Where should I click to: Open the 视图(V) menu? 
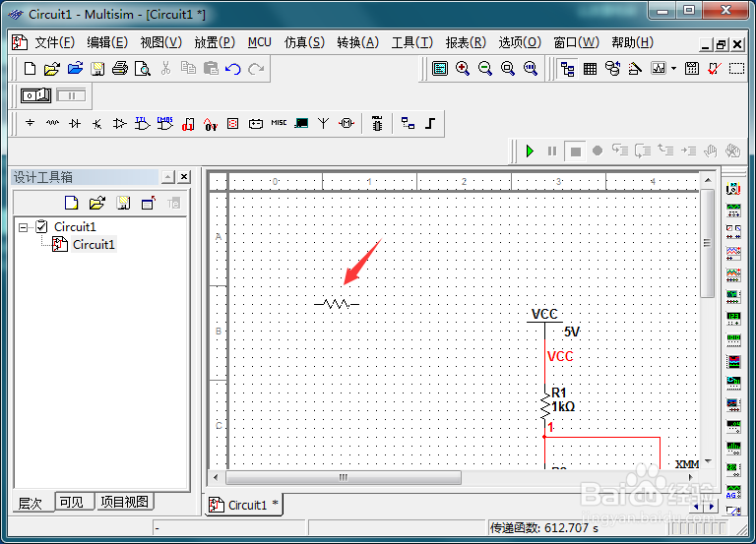(x=161, y=42)
